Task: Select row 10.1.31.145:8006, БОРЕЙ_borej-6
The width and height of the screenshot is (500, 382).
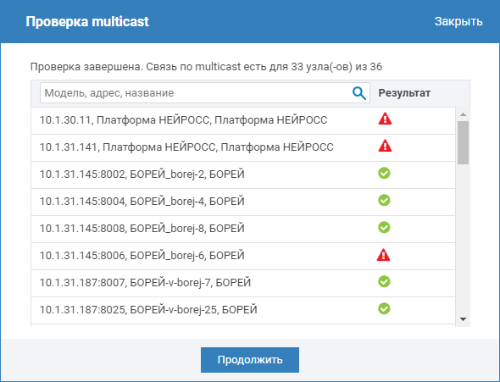Action: coord(243,256)
